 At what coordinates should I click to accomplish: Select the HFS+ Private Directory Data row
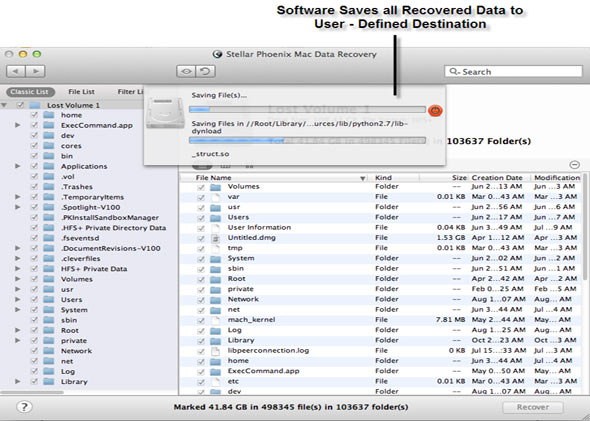[89, 228]
